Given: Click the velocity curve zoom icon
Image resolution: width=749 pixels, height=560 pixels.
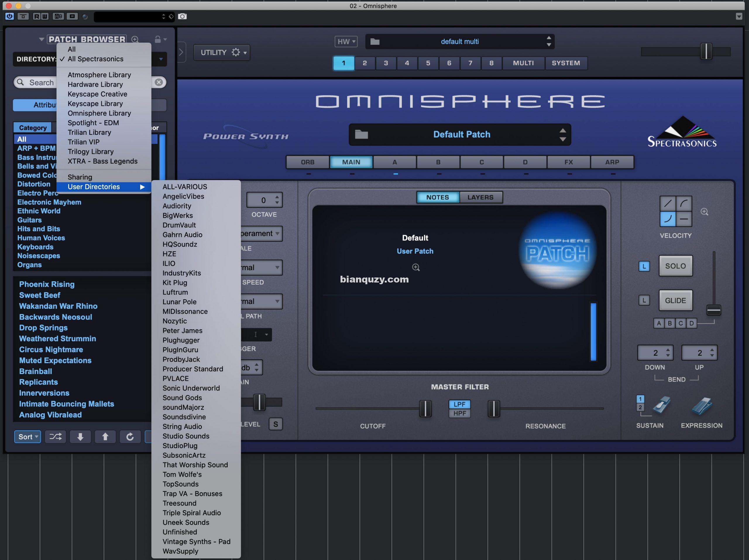Looking at the screenshot, I should [x=704, y=212].
